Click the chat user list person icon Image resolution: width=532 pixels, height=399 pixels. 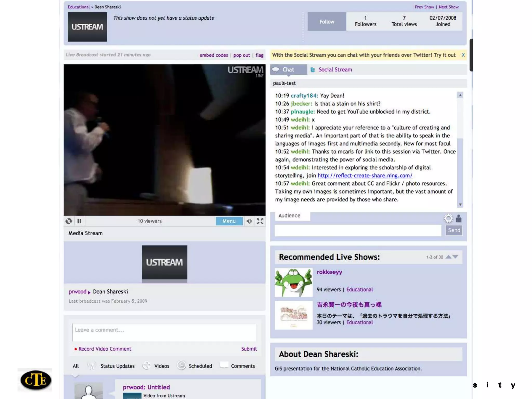click(x=459, y=218)
